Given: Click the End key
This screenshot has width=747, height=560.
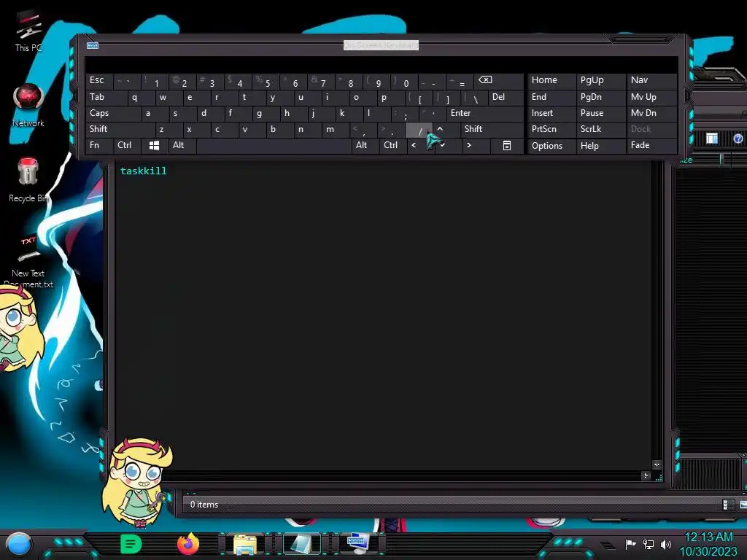Looking at the screenshot, I should (x=551, y=98).
